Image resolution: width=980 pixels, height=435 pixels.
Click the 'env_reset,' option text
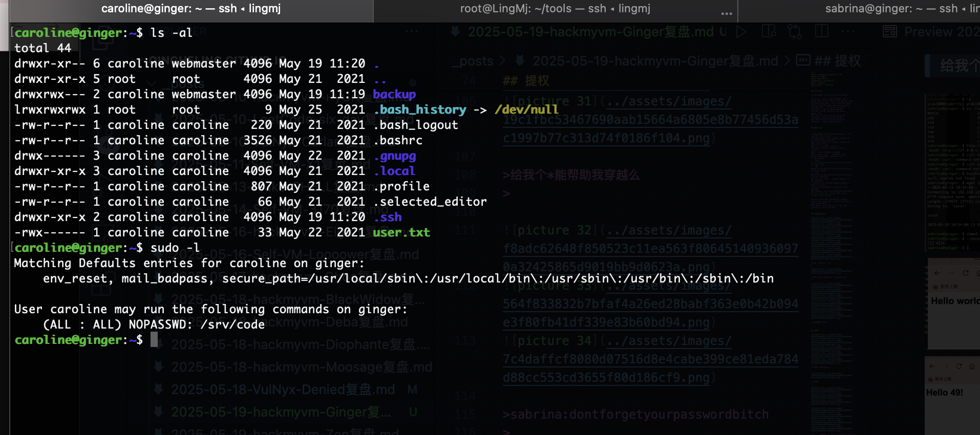point(78,278)
